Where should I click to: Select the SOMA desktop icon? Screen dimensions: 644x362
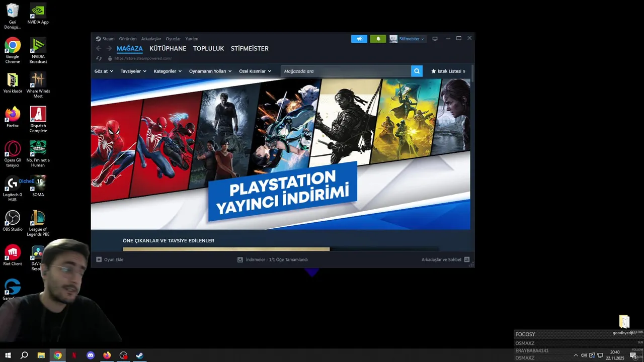point(38,186)
